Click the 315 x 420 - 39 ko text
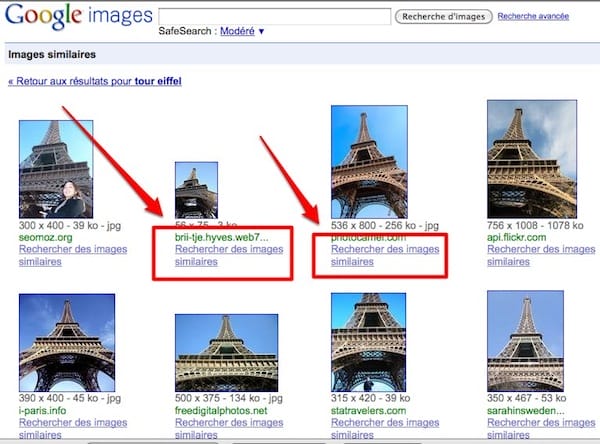Screen dimensions: 600x444 click(x=370, y=398)
